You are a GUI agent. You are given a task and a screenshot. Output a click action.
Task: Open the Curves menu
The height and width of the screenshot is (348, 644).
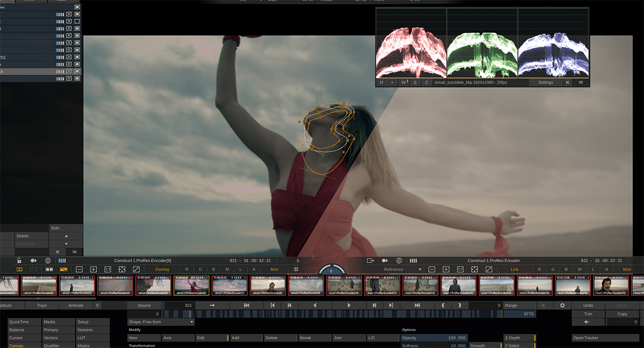point(25,338)
